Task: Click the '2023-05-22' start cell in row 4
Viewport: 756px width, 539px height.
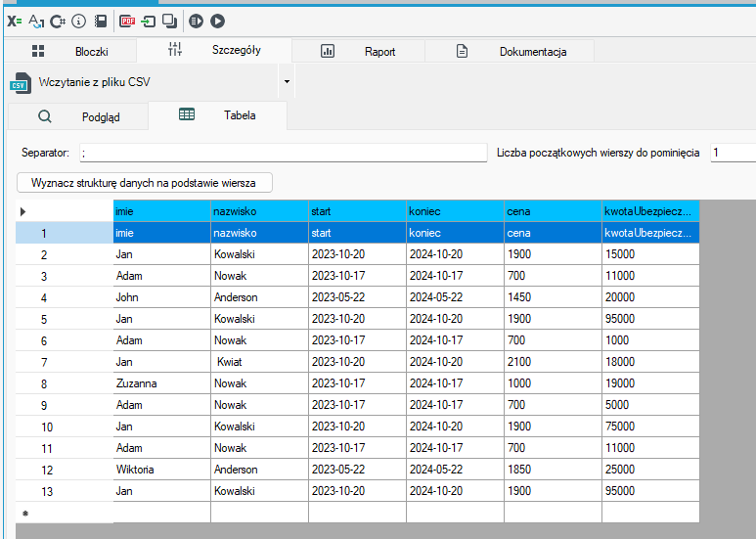Action: tap(358, 297)
